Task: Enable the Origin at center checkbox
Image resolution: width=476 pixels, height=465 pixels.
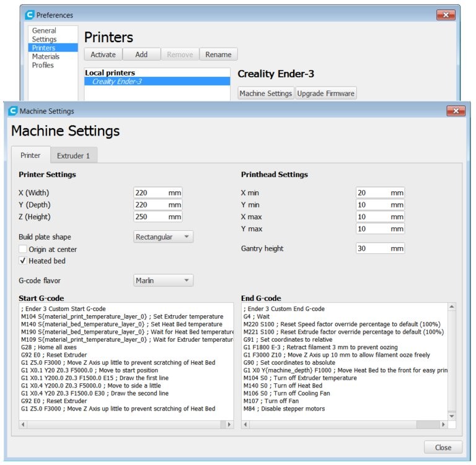Action: 23,249
